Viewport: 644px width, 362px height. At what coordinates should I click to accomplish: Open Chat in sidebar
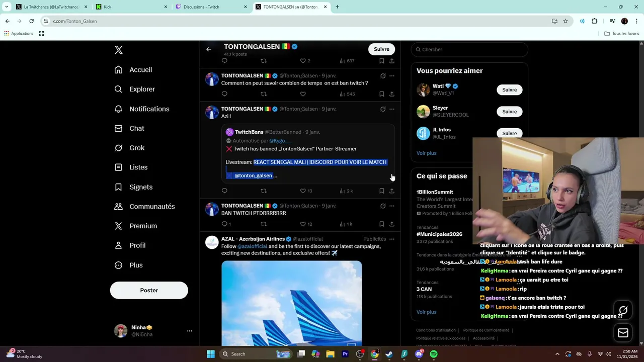click(129, 128)
